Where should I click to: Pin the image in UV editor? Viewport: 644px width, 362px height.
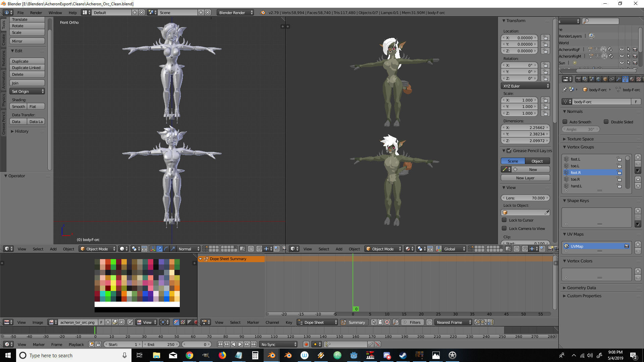(130, 322)
